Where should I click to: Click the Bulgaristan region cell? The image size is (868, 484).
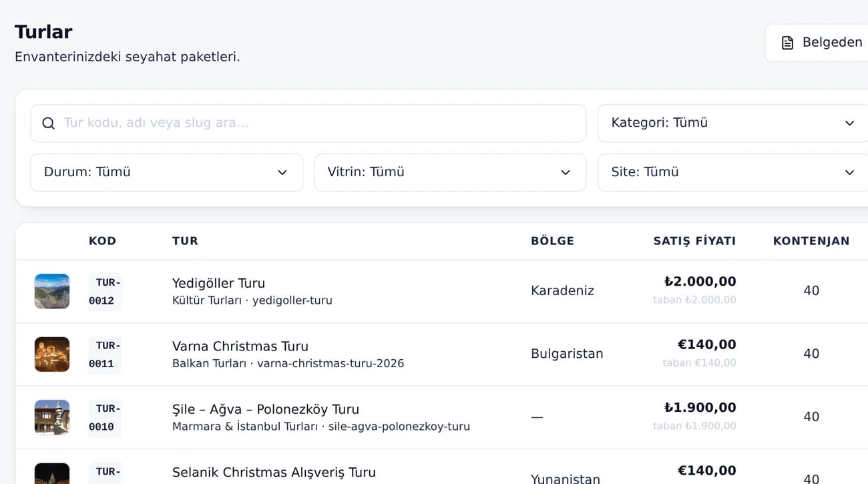tap(567, 354)
